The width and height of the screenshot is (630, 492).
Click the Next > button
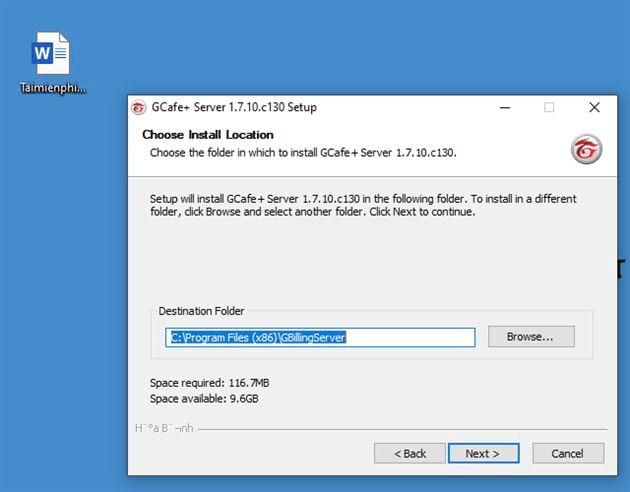[x=481, y=453]
